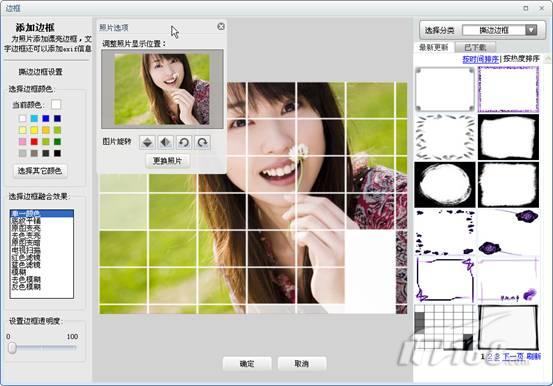Choose the red color swatch
Screen dimensions: 553x386
(x=34, y=141)
